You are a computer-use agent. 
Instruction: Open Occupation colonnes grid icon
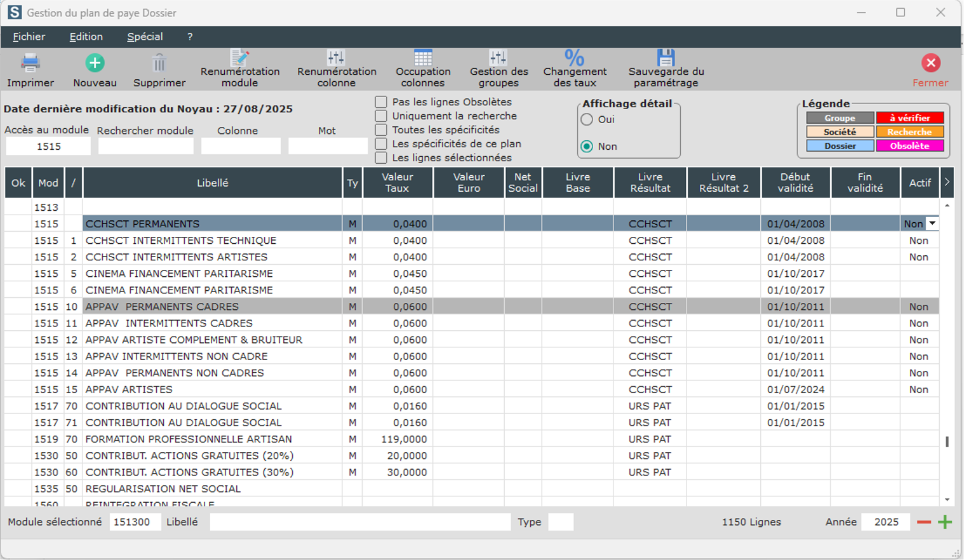tap(423, 58)
